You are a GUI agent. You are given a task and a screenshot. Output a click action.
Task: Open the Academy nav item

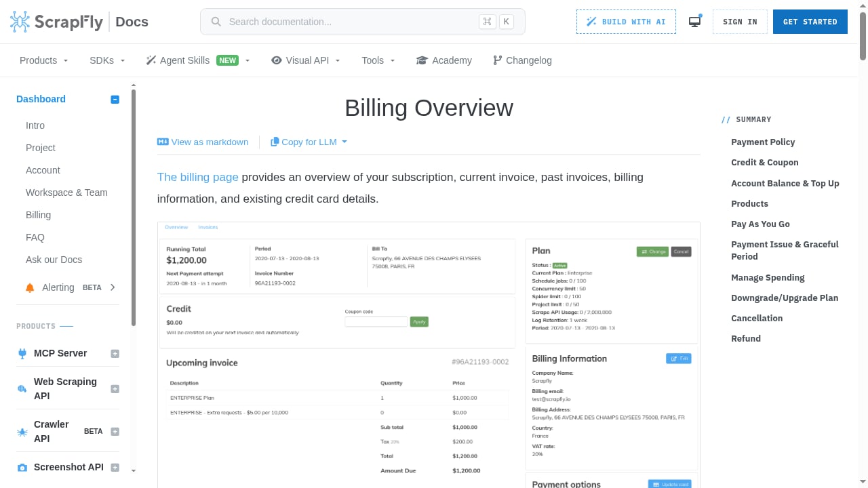(x=443, y=60)
